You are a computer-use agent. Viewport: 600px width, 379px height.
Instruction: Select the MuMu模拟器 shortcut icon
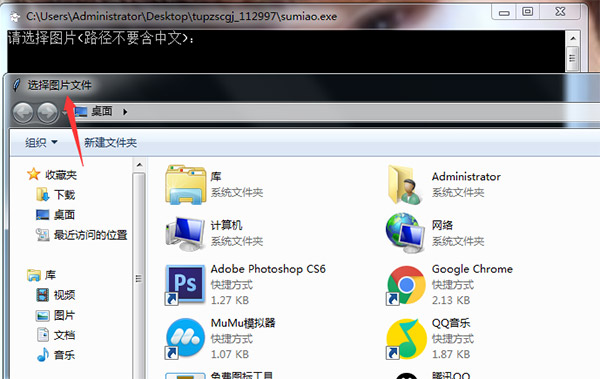(186, 339)
